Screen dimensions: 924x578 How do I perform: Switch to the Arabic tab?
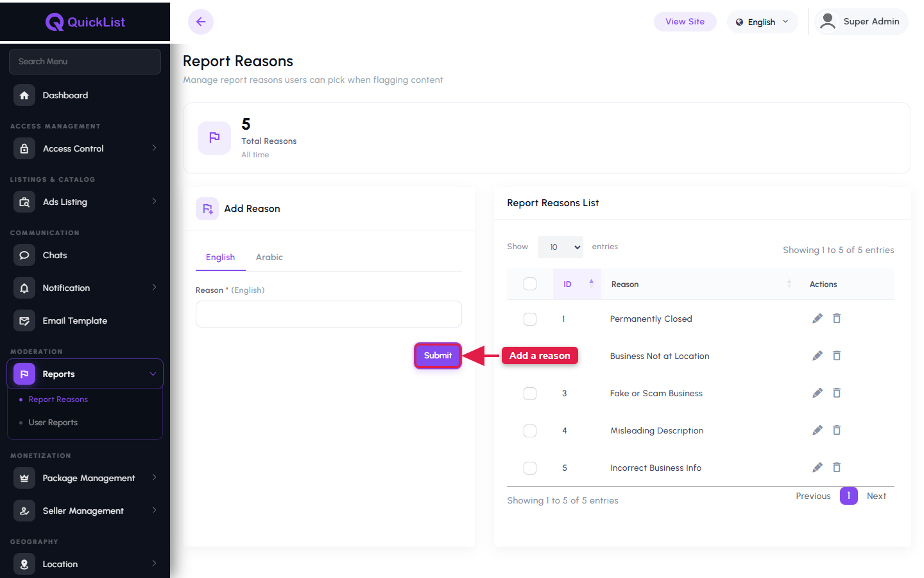pyautogui.click(x=269, y=257)
